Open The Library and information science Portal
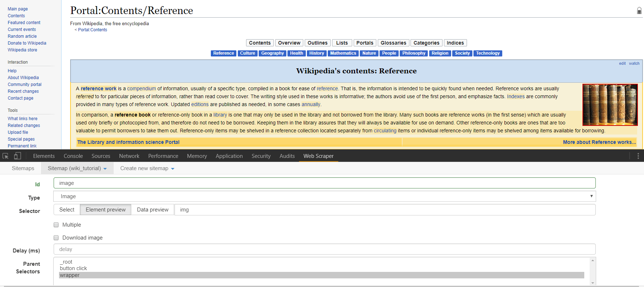The width and height of the screenshot is (644, 287). (128, 142)
